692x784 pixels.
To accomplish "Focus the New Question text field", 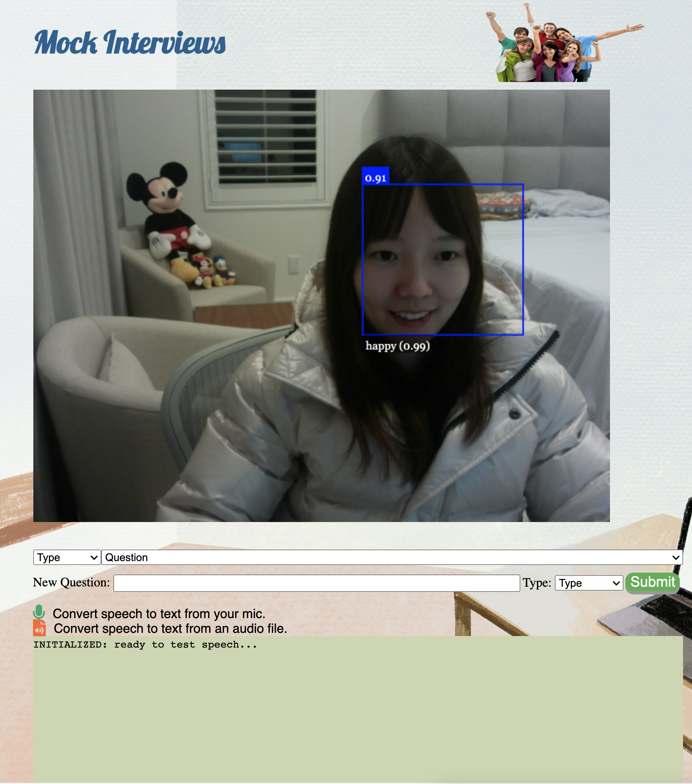I will pyautogui.click(x=317, y=583).
